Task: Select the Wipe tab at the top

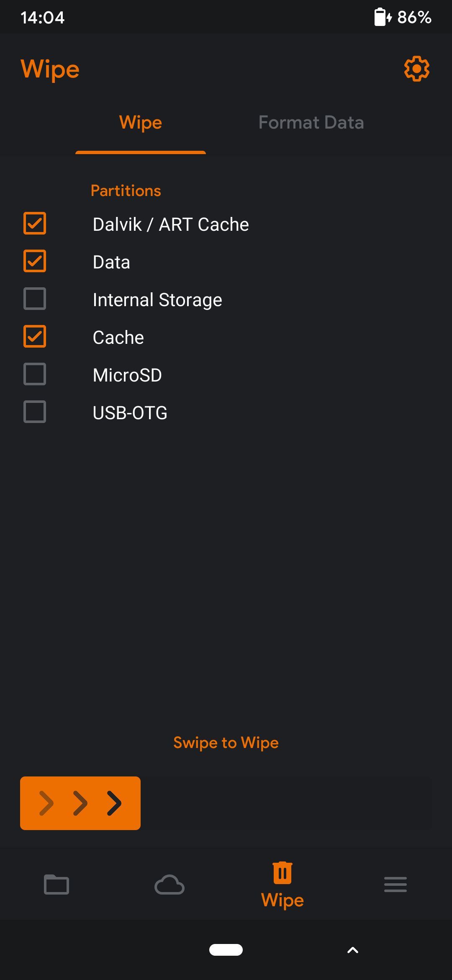Action: [x=141, y=123]
